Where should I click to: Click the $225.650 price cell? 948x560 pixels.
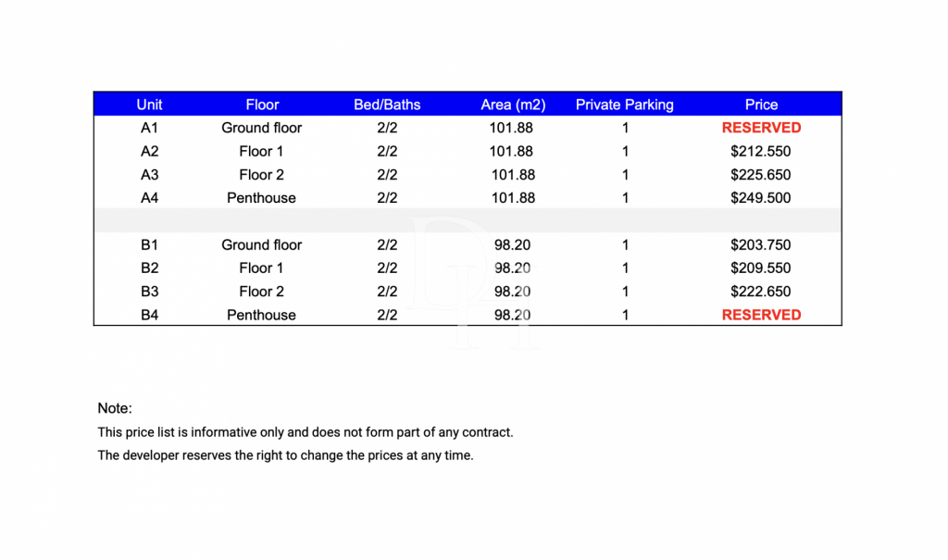[761, 175]
